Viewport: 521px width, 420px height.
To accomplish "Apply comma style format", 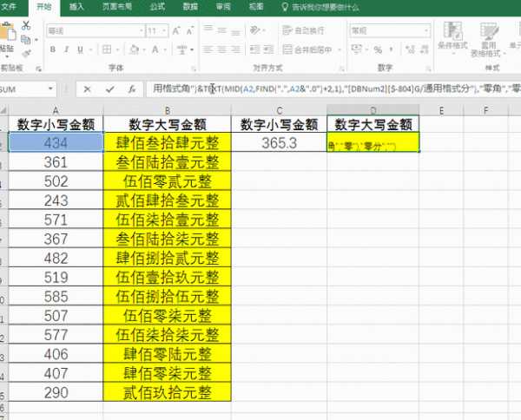I will (391, 49).
